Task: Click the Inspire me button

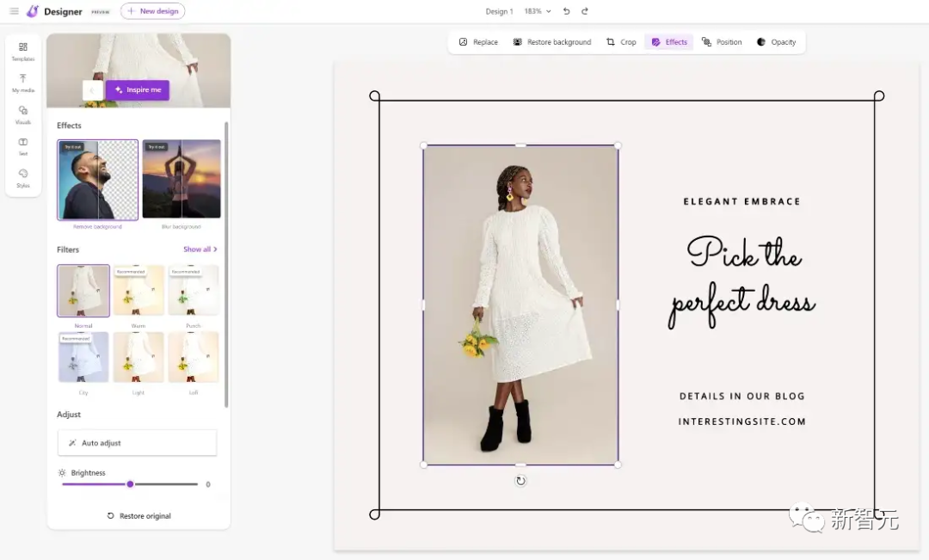Action: click(x=138, y=89)
